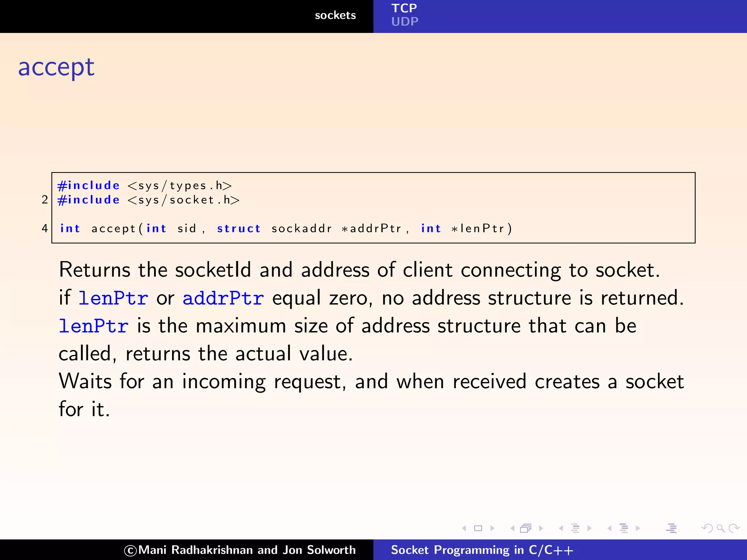
Task: Click the subsection navigation lines icon
Action: (575, 528)
